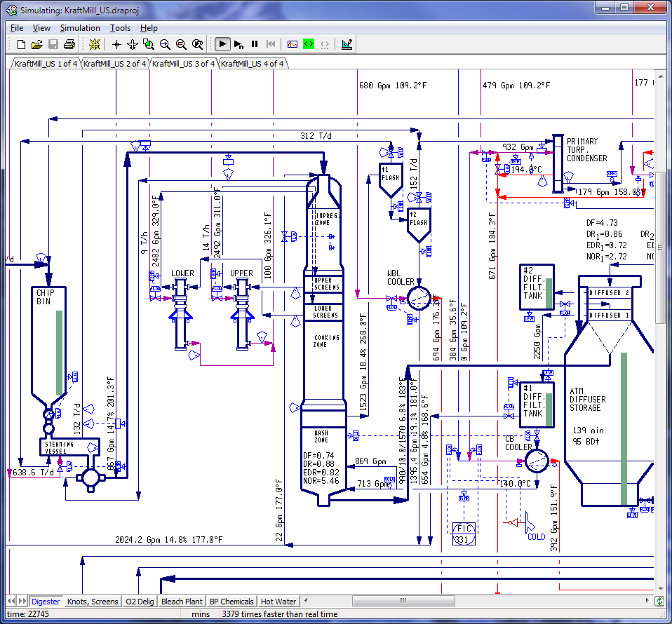Click the FIC 331 controller block
Image resolution: width=672 pixels, height=624 pixels.
coord(464,534)
